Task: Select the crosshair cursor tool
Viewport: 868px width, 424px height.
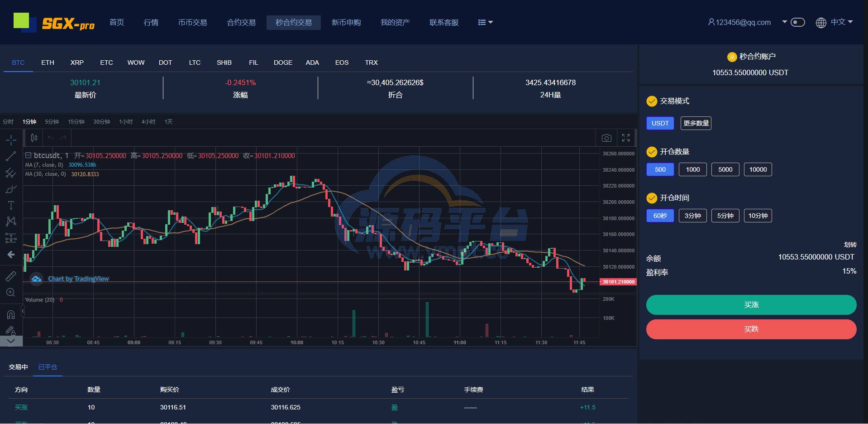Action: pos(11,140)
